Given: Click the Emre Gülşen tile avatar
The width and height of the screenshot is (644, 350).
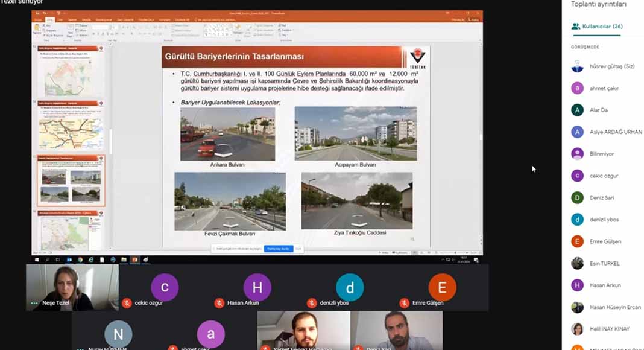Looking at the screenshot, I should click(x=443, y=287).
